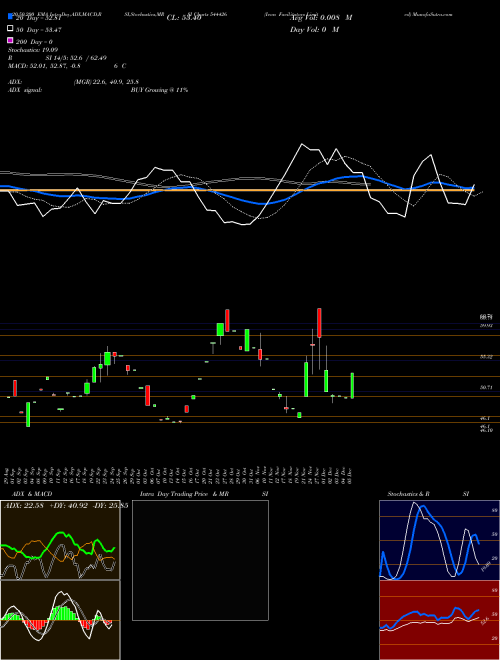The width and height of the screenshot is (500, 660).
Task: Click the 50.71 price axis label
Action: point(487,387)
